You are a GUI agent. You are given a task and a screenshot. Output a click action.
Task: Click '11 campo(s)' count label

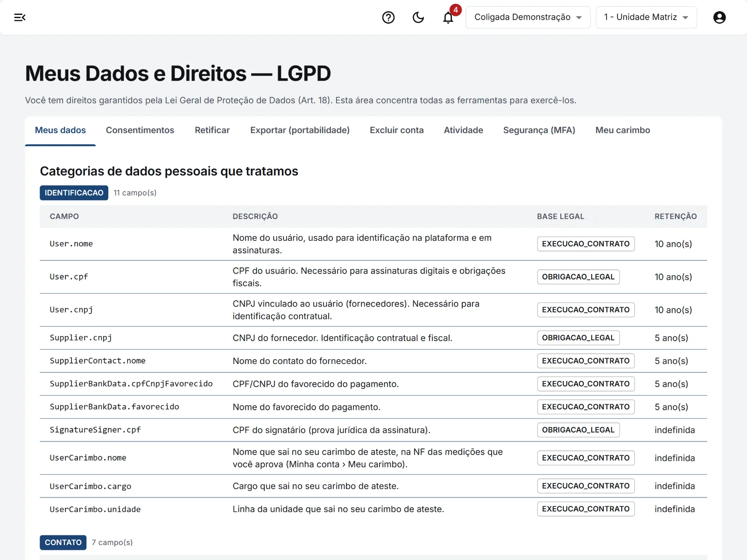point(135,193)
